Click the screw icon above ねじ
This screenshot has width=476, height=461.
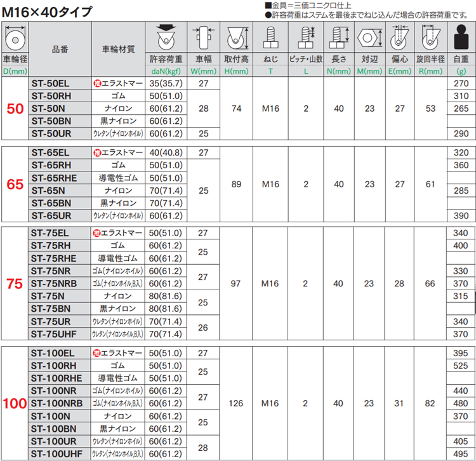pos(270,38)
